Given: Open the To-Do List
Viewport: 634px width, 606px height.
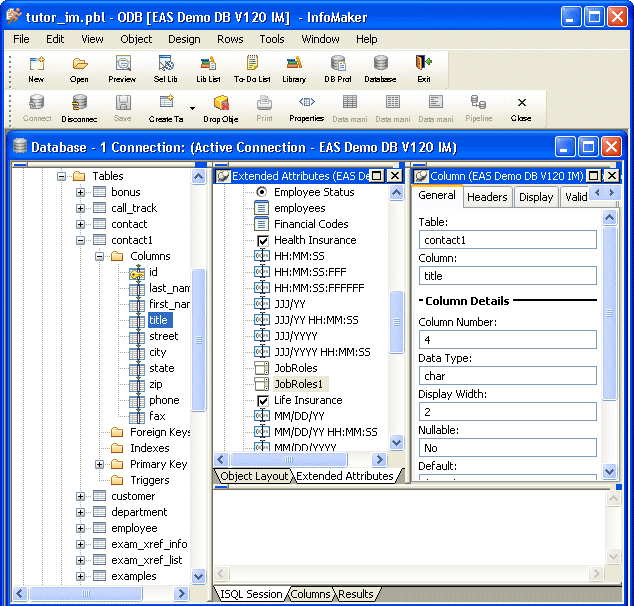Looking at the screenshot, I should click(252, 69).
